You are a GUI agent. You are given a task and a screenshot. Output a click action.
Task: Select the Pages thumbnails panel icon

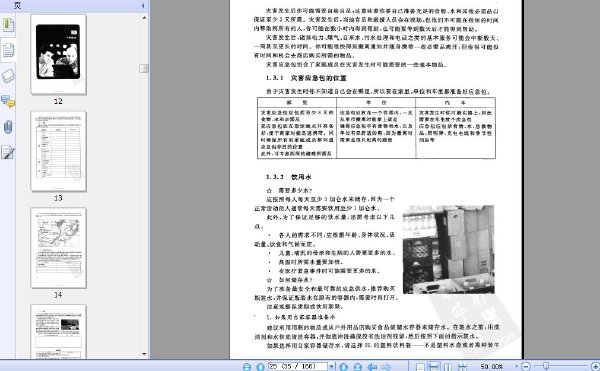click(x=8, y=50)
